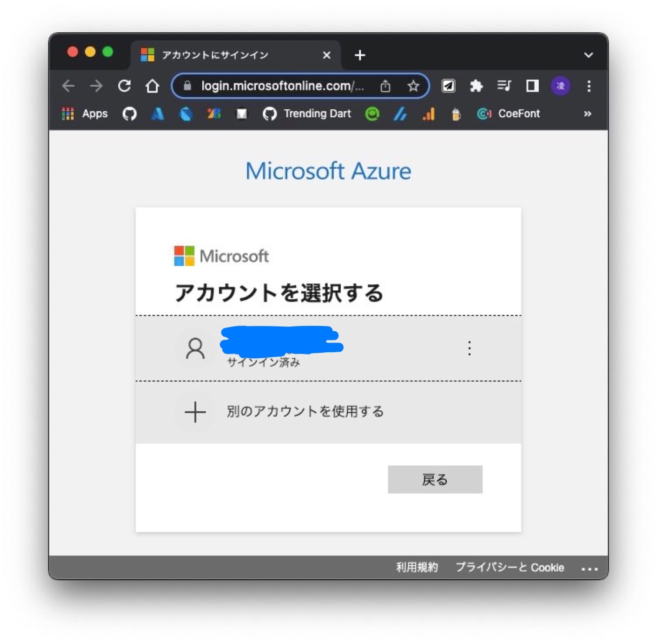Screen dimensions: 657x644
Task: Open a new tab with plus button
Action: click(x=360, y=55)
